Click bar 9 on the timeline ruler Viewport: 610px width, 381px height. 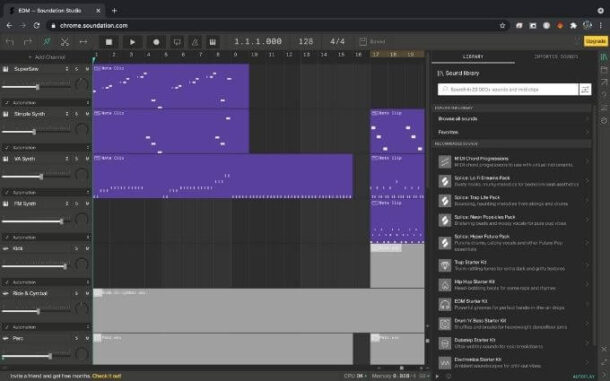235,54
